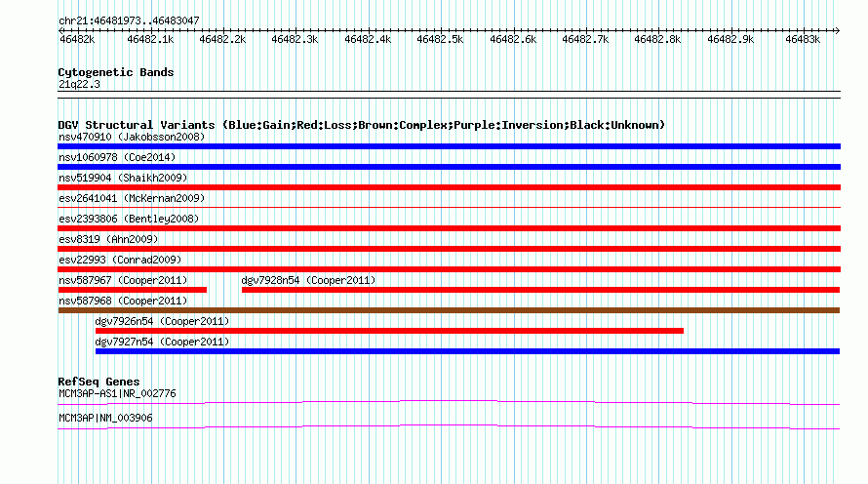
Task: Select 46482.6k on the ruler
Action: tap(513, 39)
